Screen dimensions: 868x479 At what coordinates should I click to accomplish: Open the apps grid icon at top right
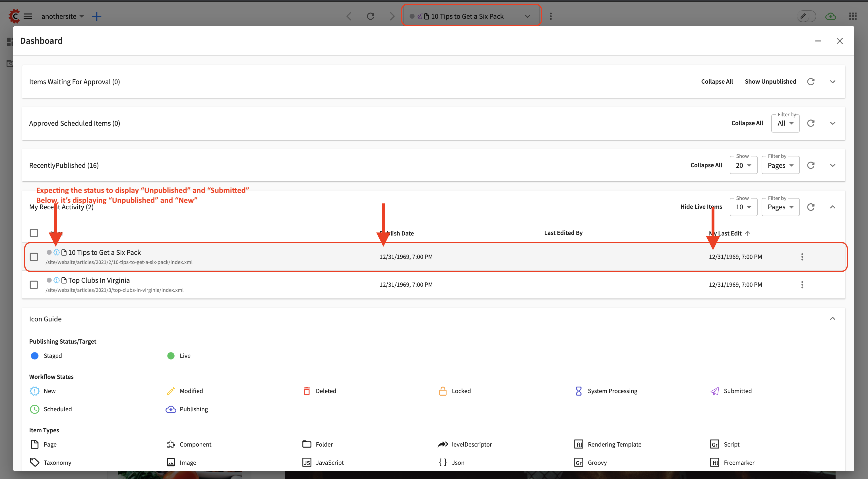(x=853, y=16)
